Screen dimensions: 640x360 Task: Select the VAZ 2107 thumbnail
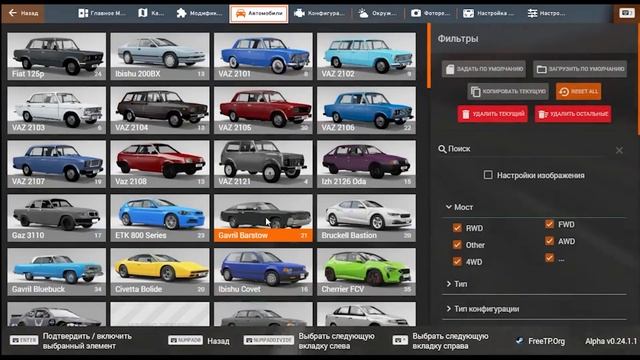[56, 164]
